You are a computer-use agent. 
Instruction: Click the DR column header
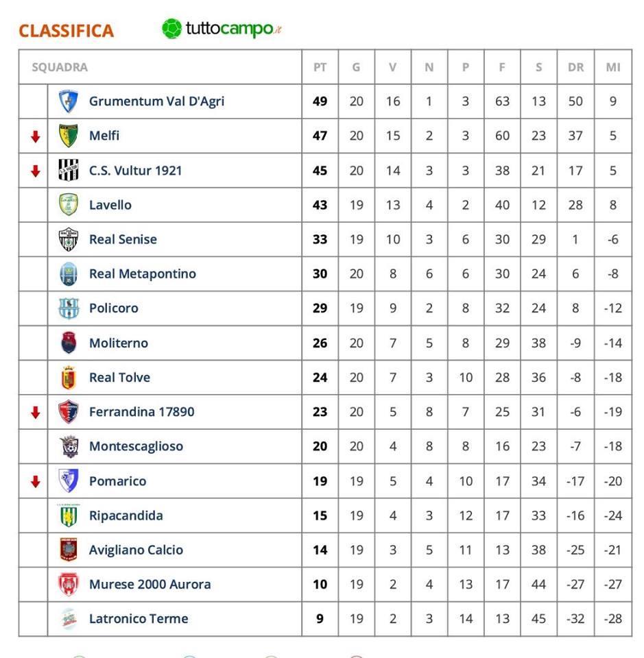click(575, 67)
